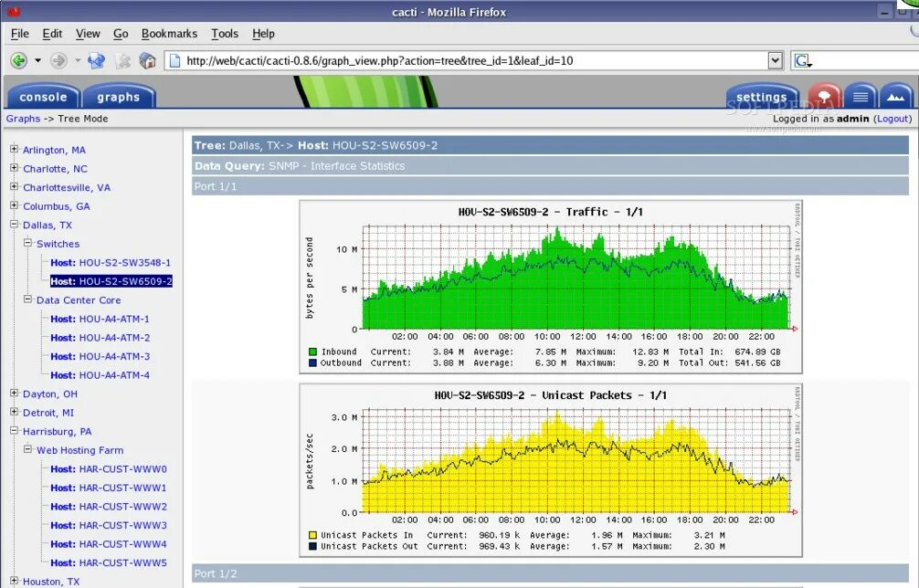The image size is (919, 588).
Task: Open the Bookmarks menu
Action: (169, 34)
